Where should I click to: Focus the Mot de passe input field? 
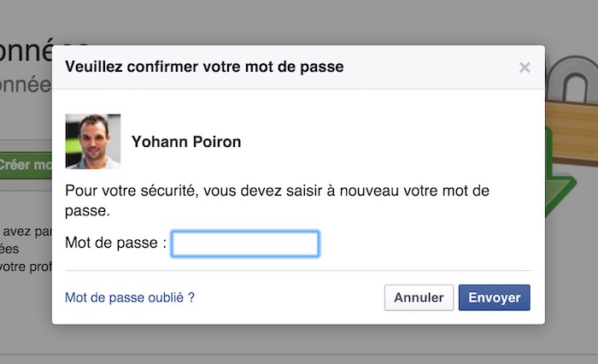[245, 244]
